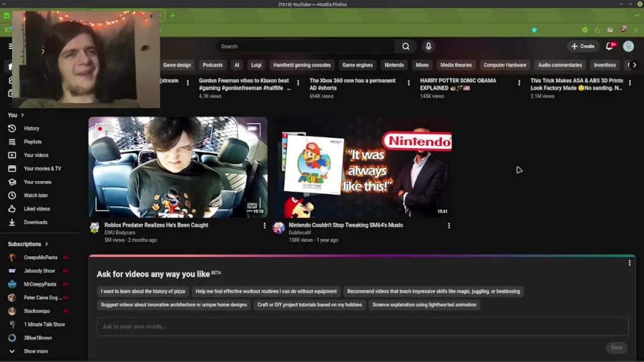Select the Media theories chip
The width and height of the screenshot is (644, 362).
(x=456, y=65)
